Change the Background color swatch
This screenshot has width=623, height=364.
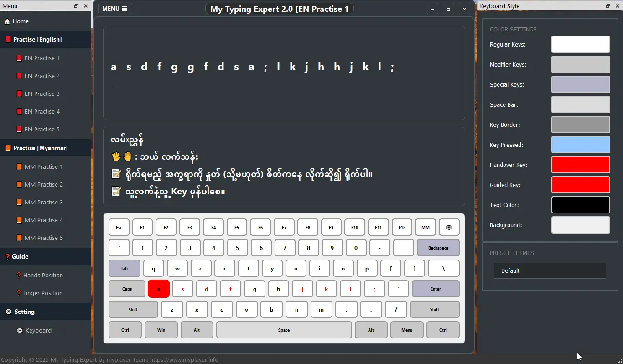[581, 225]
